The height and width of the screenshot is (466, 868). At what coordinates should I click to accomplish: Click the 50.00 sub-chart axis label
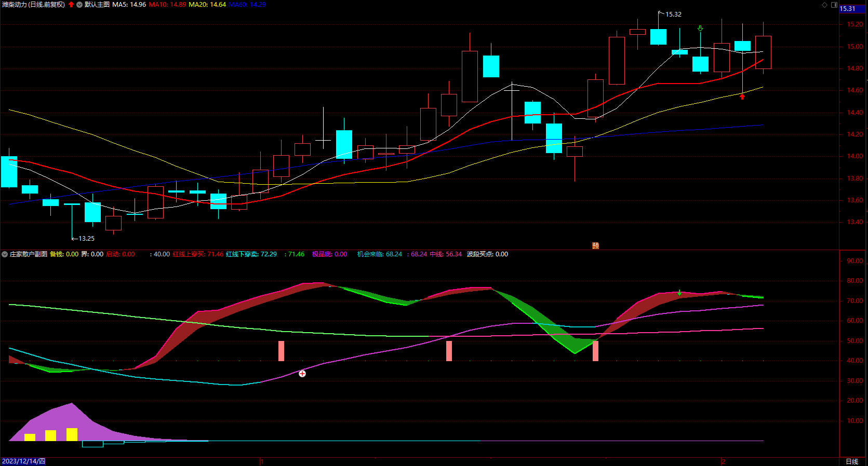[855, 341]
